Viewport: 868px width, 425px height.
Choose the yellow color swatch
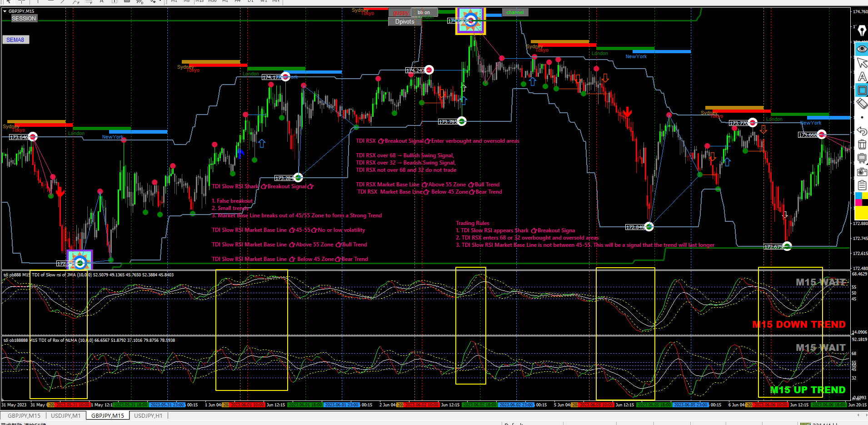click(862, 213)
